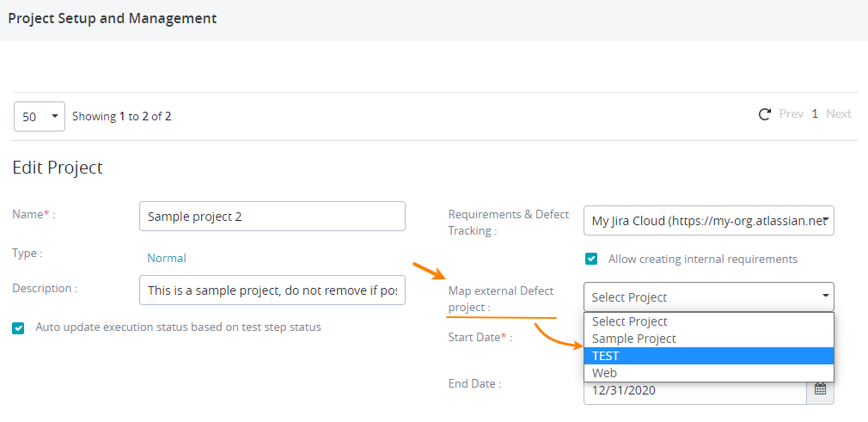Click the refresh icon beside pagination
The width and height of the screenshot is (868, 422).
coord(764,114)
